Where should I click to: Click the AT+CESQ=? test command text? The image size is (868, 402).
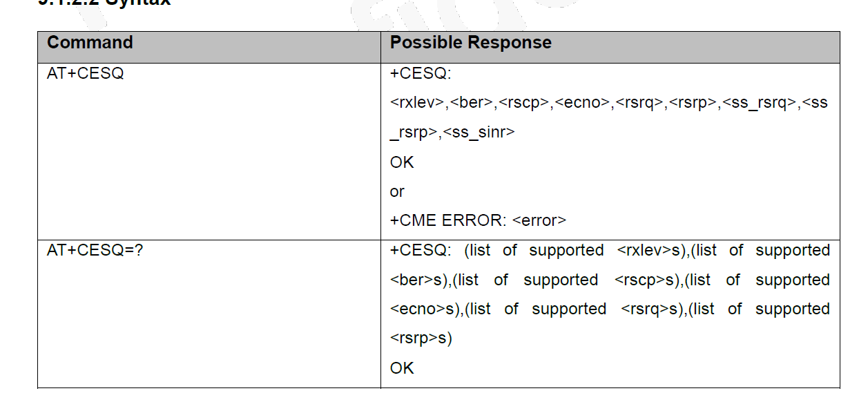click(x=95, y=250)
